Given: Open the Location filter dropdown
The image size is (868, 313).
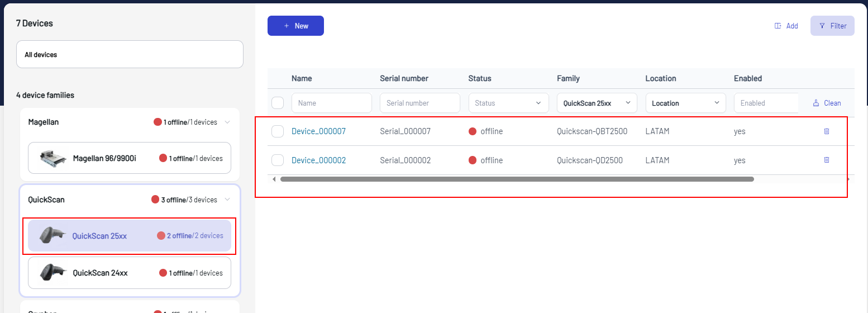Looking at the screenshot, I should point(685,103).
